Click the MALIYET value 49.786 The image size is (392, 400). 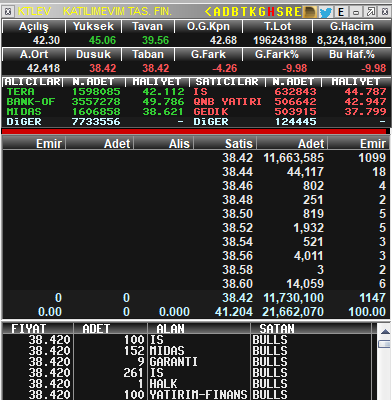point(163,102)
